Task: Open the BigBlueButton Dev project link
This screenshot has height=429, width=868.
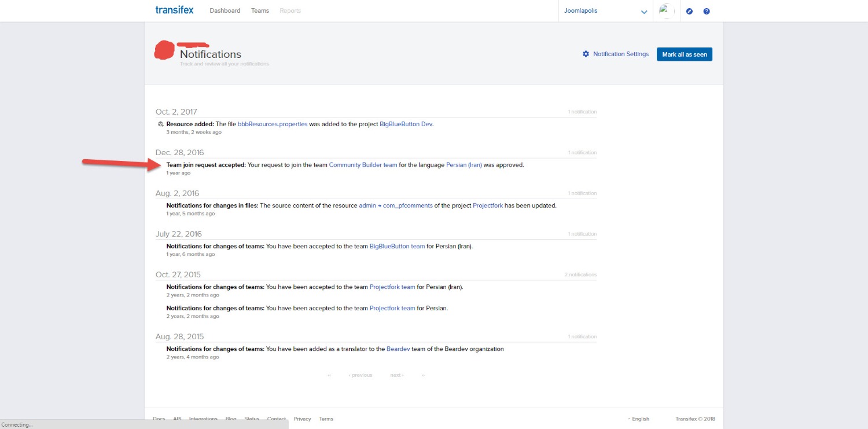Action: pyautogui.click(x=406, y=124)
